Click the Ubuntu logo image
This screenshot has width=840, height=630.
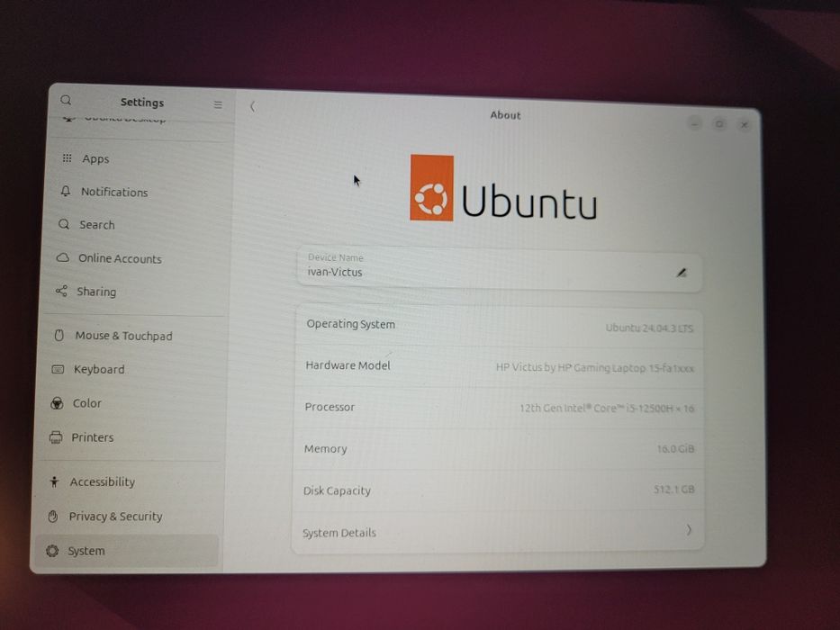(x=503, y=188)
